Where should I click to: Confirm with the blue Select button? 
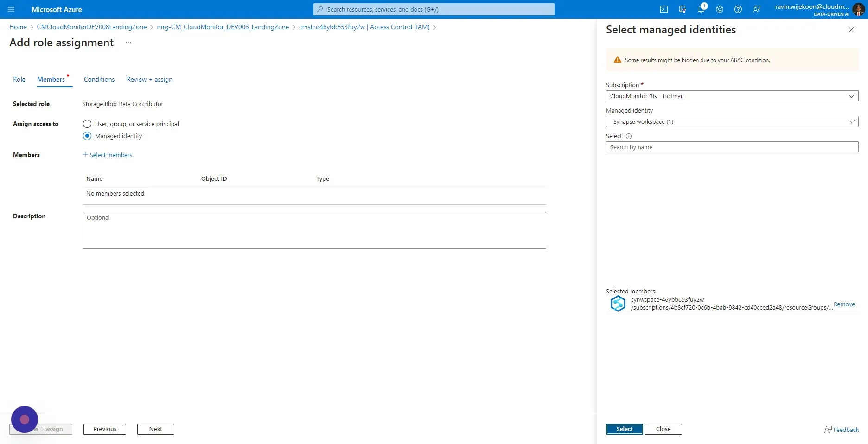[x=625, y=429]
